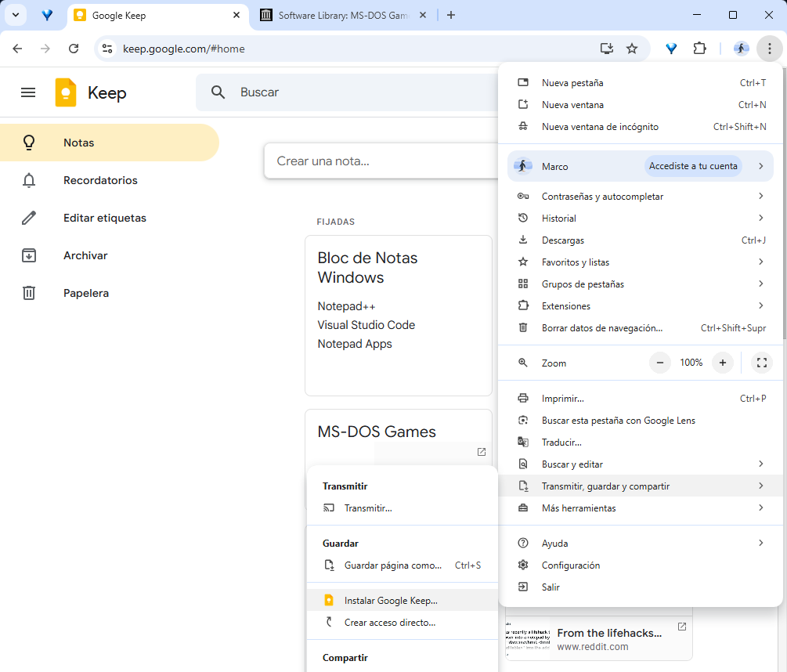The height and width of the screenshot is (672, 787).
Task: Decrease page zoom with the minus control
Action: pyautogui.click(x=660, y=362)
